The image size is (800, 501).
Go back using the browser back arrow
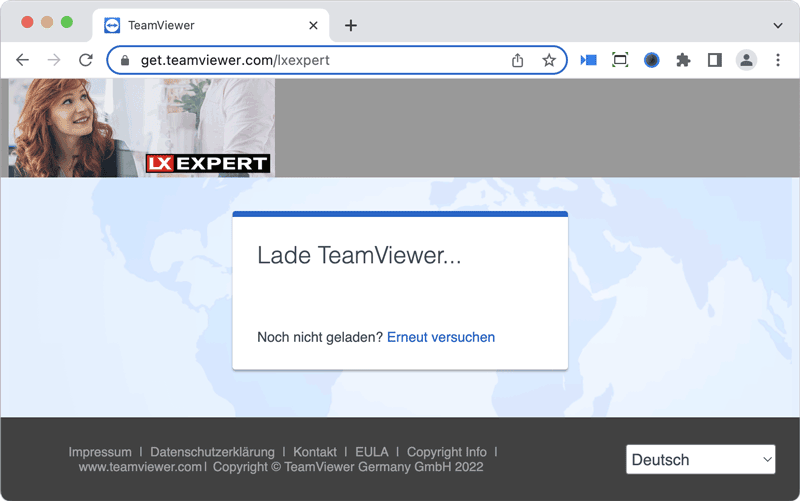click(22, 60)
